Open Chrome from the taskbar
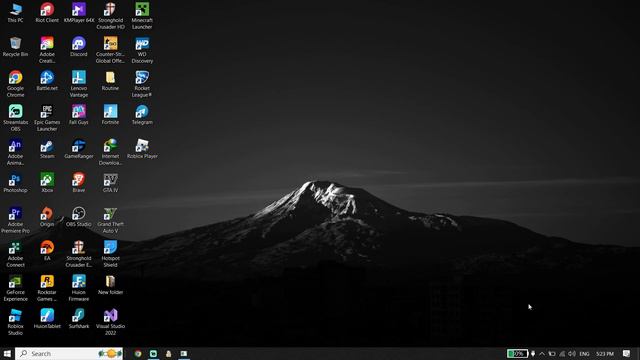This screenshot has height=360, width=640. 138,353
